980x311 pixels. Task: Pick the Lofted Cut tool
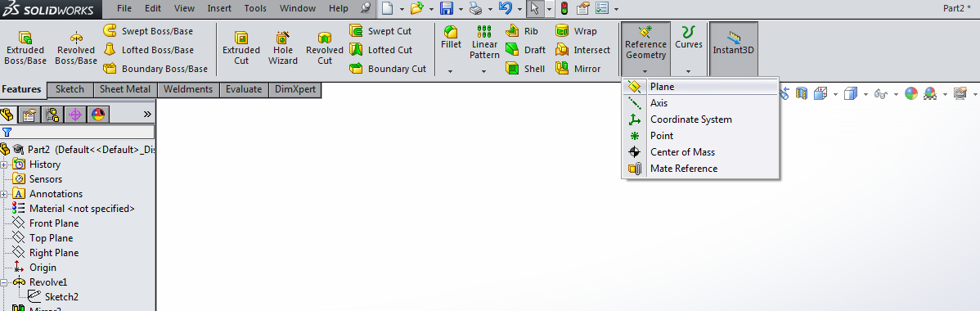[x=380, y=50]
